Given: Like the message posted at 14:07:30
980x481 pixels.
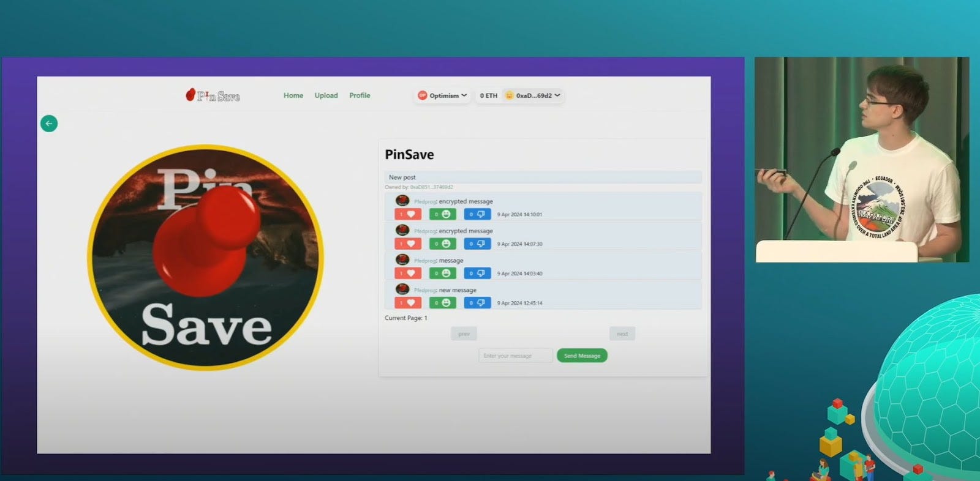Looking at the screenshot, I should [408, 244].
